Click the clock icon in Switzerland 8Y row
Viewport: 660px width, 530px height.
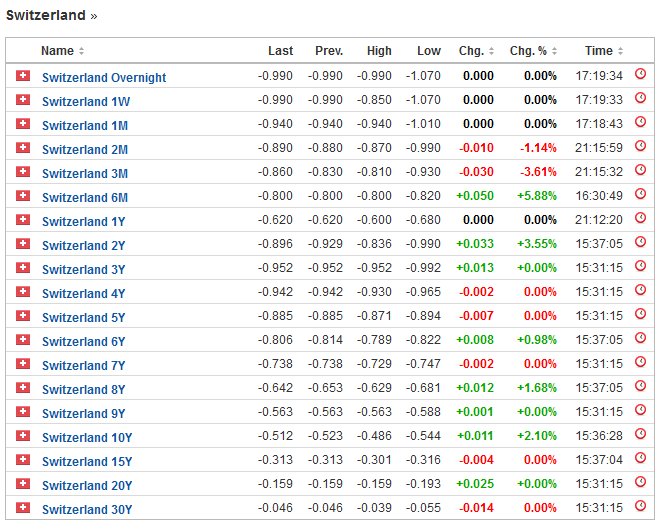coord(640,386)
